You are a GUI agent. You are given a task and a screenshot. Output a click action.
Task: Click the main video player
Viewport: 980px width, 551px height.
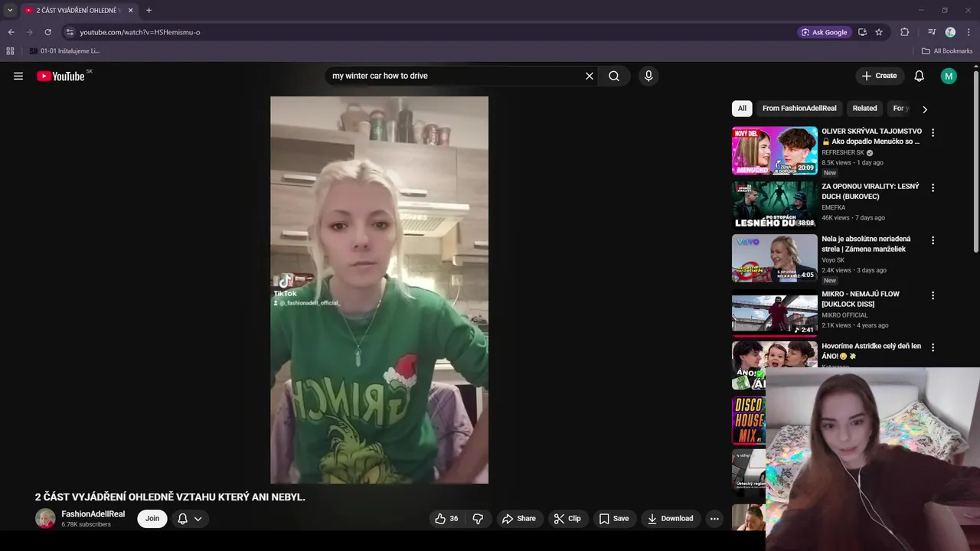379,290
